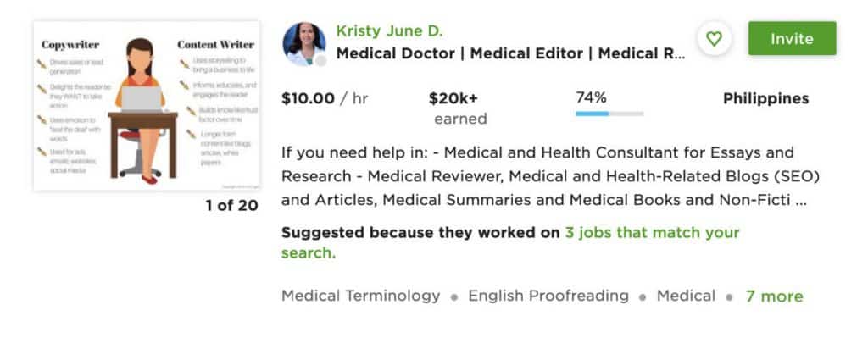Click the $10.00 / hr hourly rate
Screen dimensions: 868x338
click(x=325, y=99)
